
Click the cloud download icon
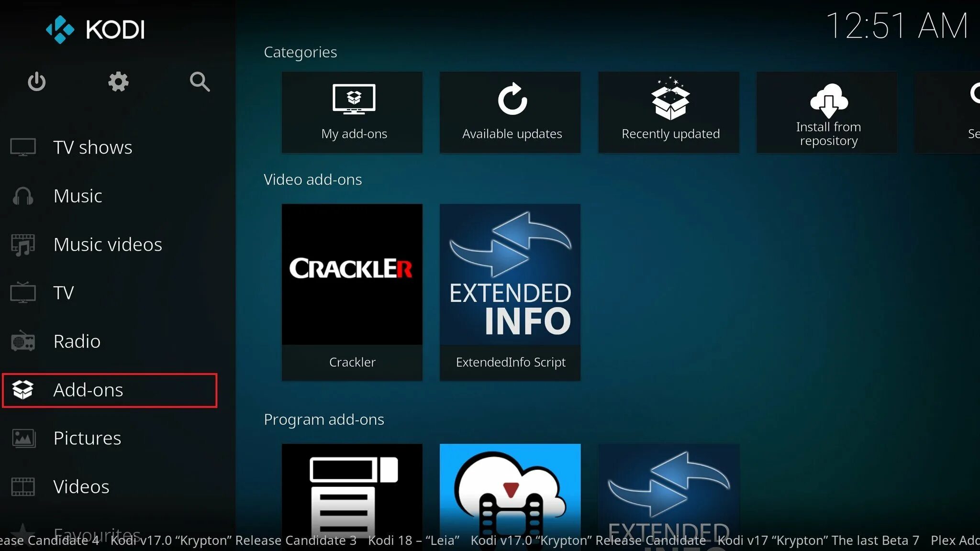tap(829, 100)
